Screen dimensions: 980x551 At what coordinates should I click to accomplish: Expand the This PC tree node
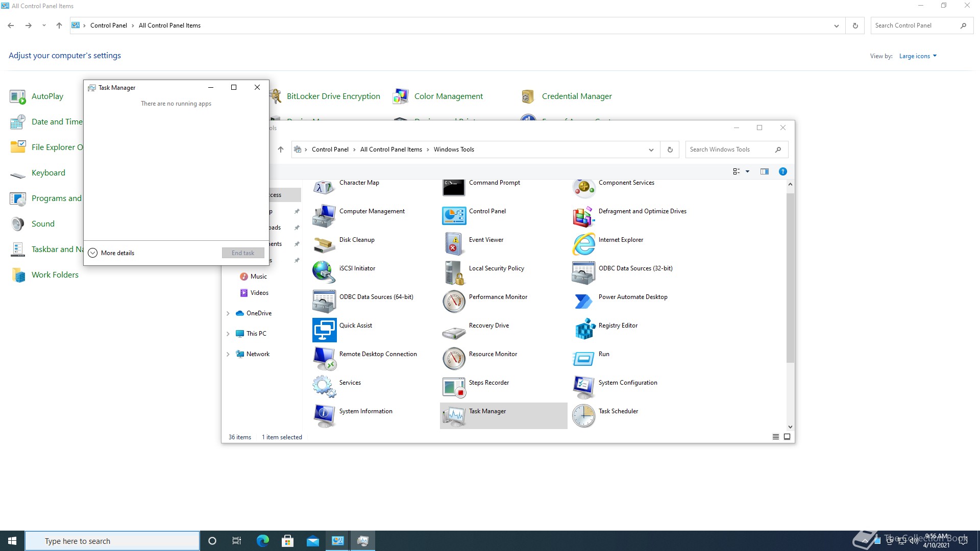[x=228, y=334]
